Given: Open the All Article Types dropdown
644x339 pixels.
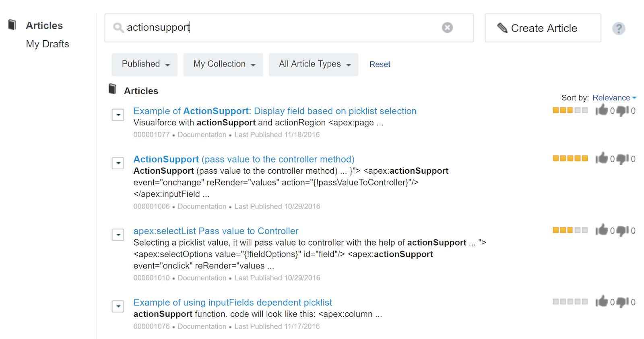Looking at the screenshot, I should (x=314, y=64).
